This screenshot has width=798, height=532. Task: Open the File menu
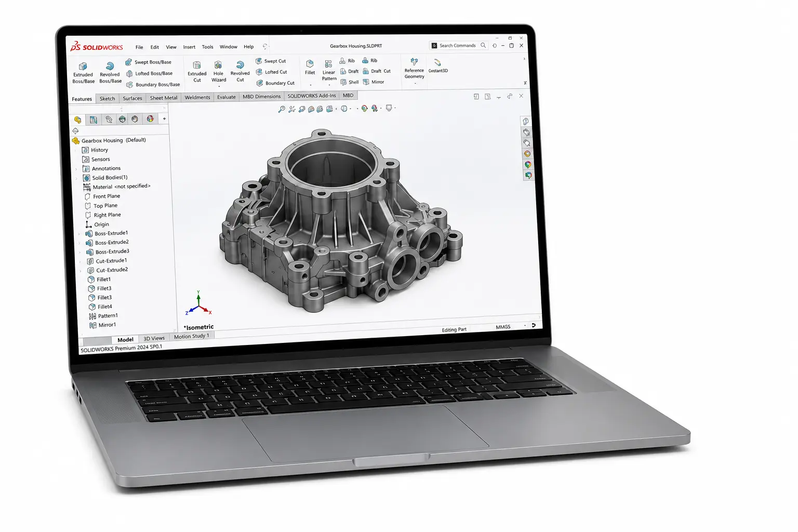point(139,47)
